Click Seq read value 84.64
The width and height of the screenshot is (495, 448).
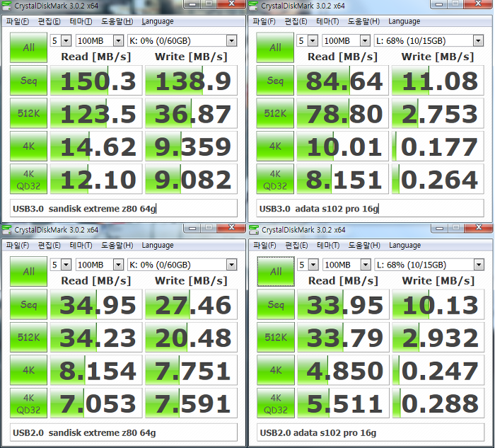(342, 80)
